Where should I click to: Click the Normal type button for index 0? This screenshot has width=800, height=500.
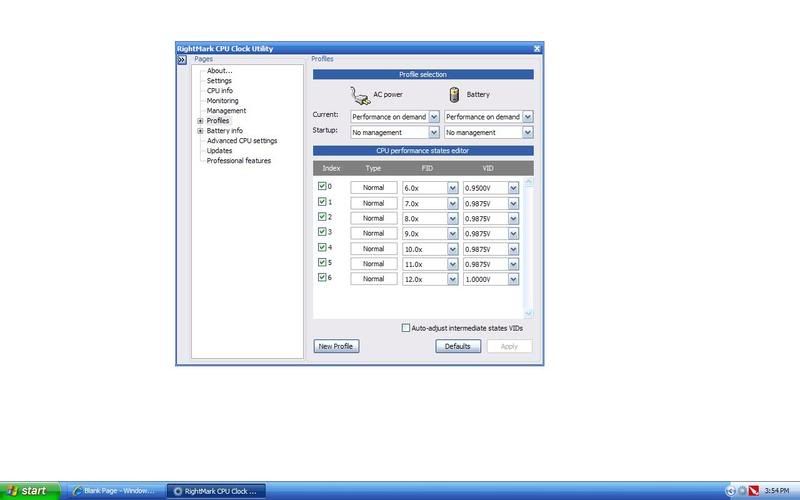coord(373,188)
